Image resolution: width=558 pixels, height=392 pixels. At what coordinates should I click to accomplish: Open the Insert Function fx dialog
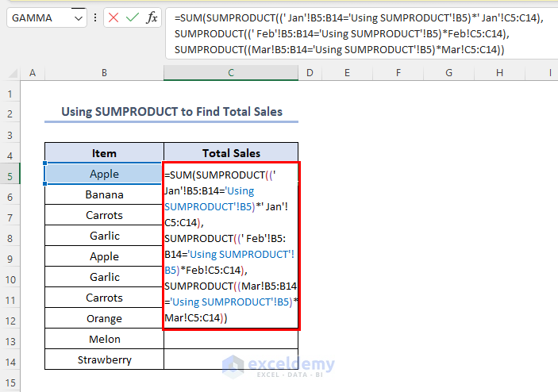tap(152, 17)
